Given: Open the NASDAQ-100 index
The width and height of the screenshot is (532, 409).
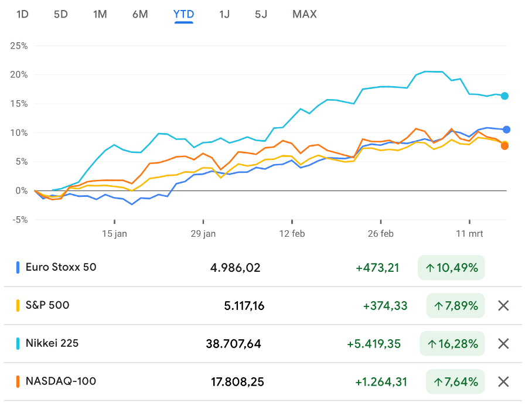Looking at the screenshot, I should [61, 381].
